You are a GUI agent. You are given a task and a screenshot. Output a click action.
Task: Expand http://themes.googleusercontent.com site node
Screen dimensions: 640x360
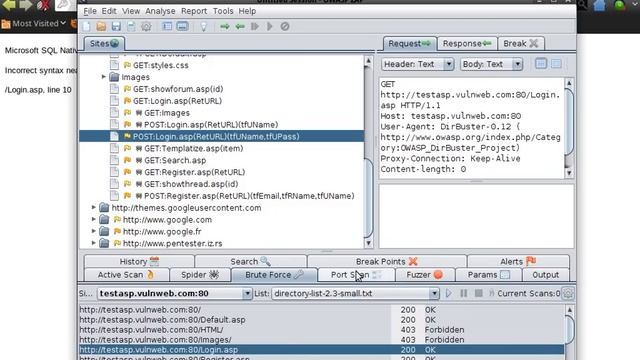coord(93,207)
